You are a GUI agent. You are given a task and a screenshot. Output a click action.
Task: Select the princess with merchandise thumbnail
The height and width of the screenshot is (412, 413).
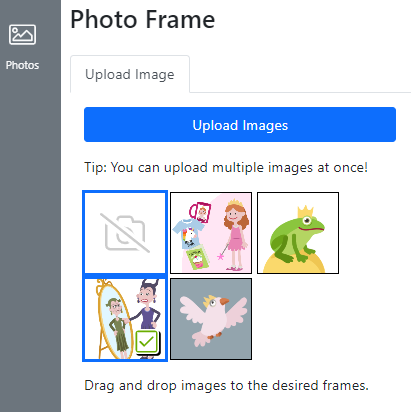(211, 233)
